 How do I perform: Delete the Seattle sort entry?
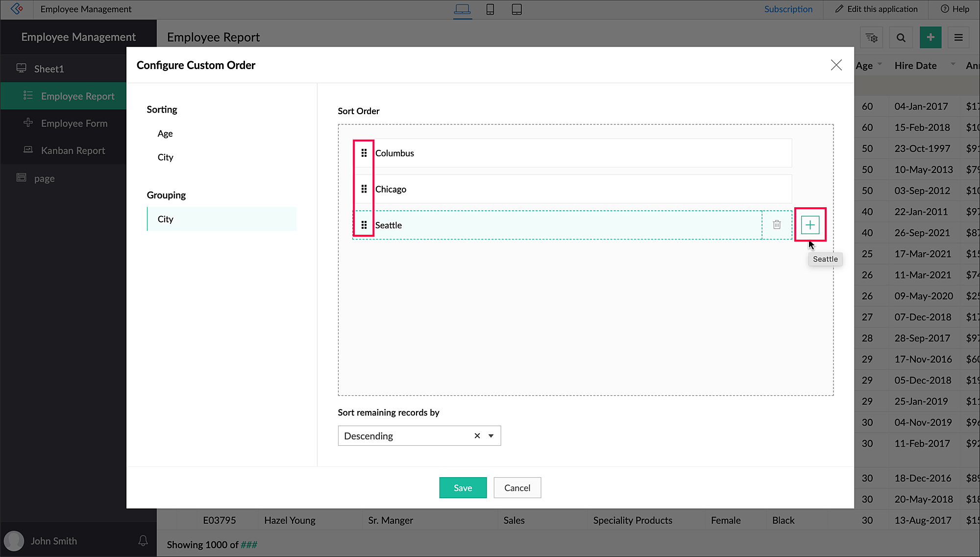(777, 225)
